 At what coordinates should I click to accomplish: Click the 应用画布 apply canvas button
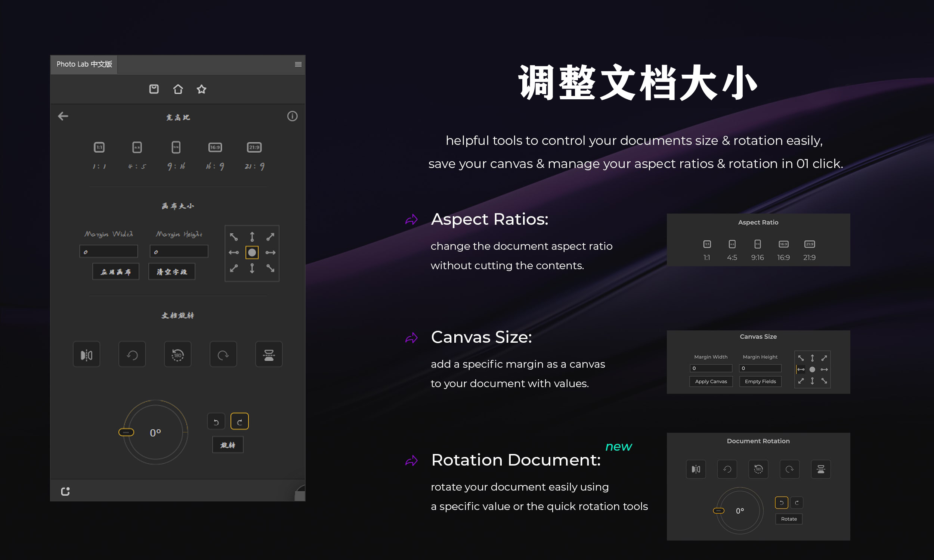[115, 272]
